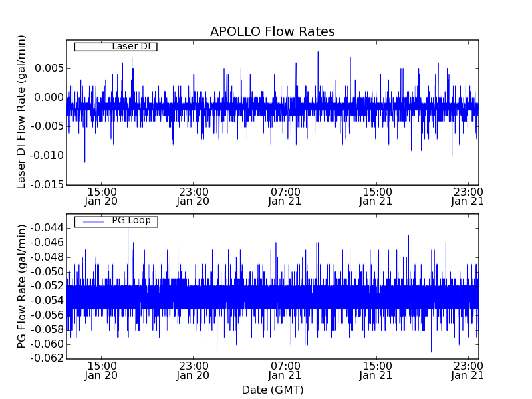The height and width of the screenshot is (399, 532).
Task: Click the 'Date (GMT)' x-axis label
Action: pos(273,390)
